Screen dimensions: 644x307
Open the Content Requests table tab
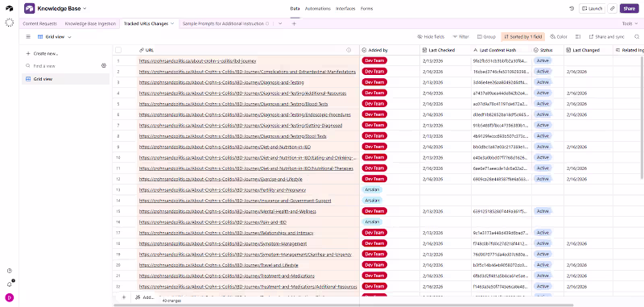(39, 24)
